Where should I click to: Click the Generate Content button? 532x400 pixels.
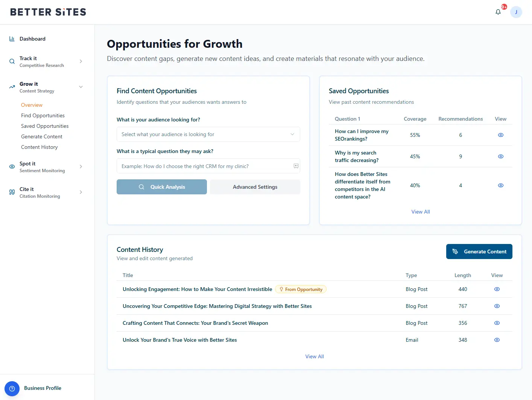[x=479, y=252]
